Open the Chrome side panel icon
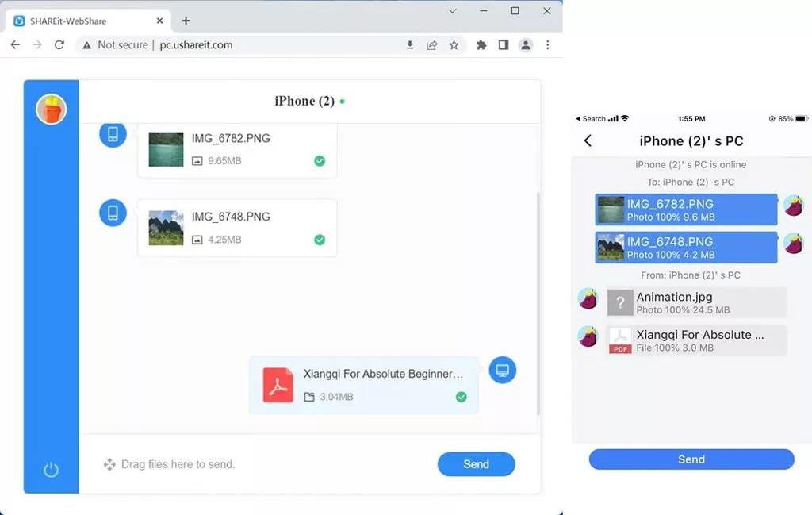The height and width of the screenshot is (515, 812). 503,45
